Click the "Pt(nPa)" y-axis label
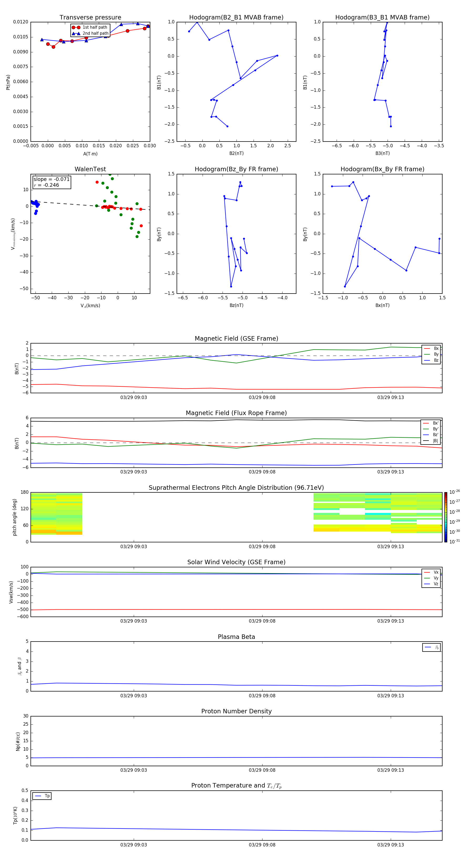The image size is (473, 868). (8, 82)
